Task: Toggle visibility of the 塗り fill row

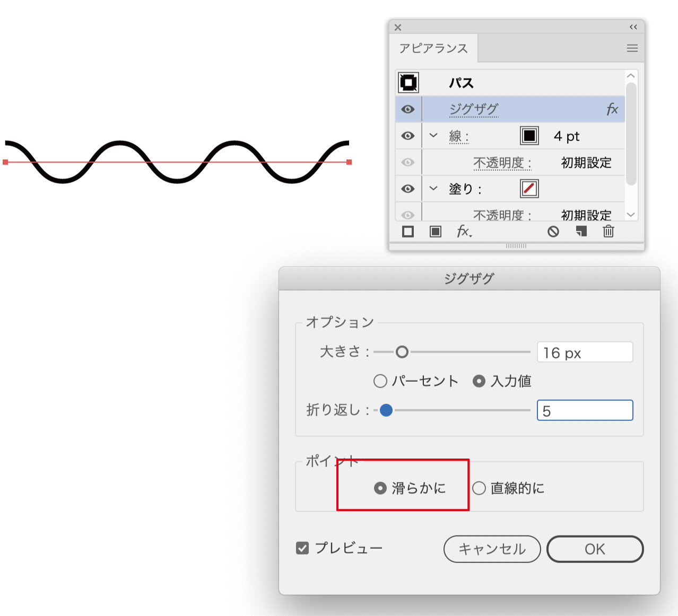Action: (408, 189)
